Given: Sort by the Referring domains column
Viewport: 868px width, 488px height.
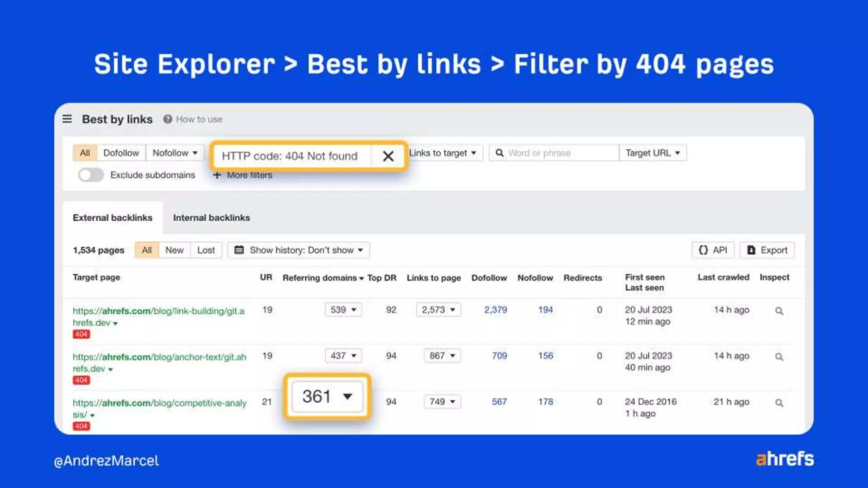Looking at the screenshot, I should pos(323,278).
